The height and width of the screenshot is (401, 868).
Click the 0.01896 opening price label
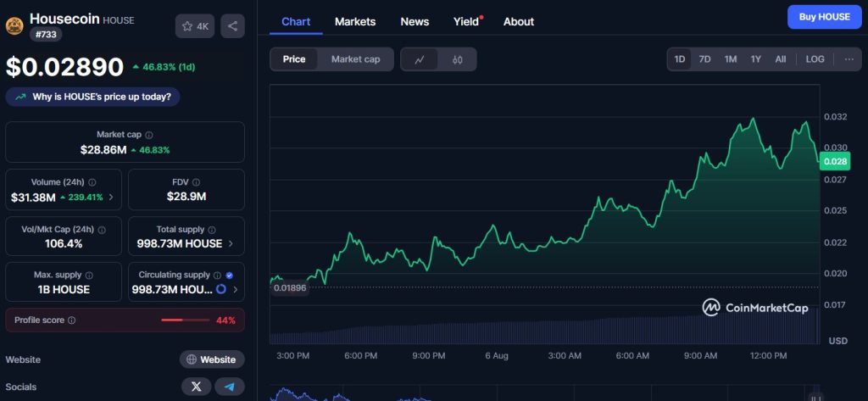pos(290,288)
